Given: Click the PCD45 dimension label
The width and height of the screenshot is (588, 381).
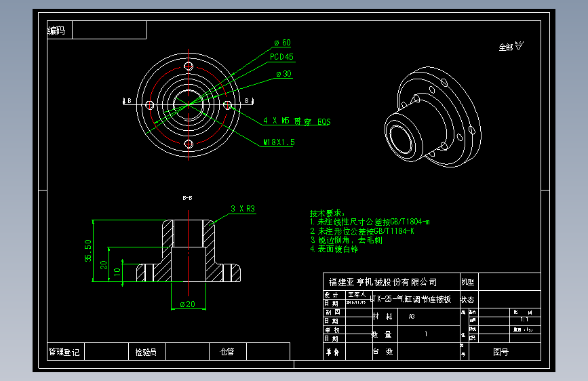Looking at the screenshot, I should click(x=281, y=57).
